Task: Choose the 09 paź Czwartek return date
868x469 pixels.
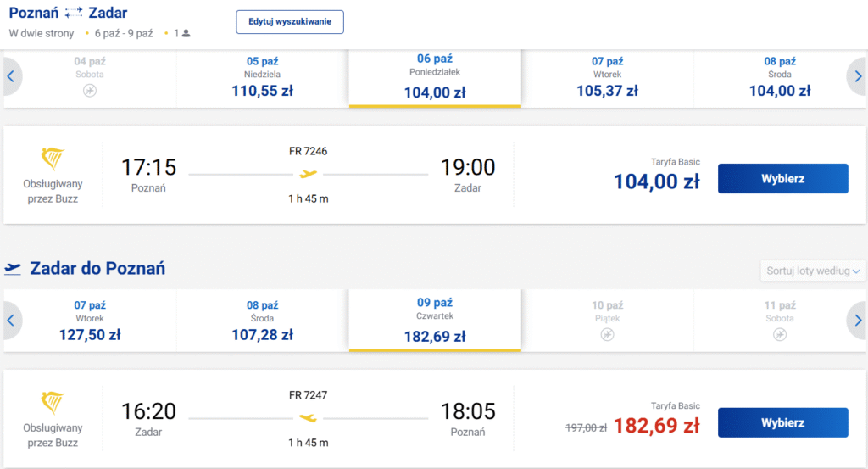Action: tap(435, 320)
